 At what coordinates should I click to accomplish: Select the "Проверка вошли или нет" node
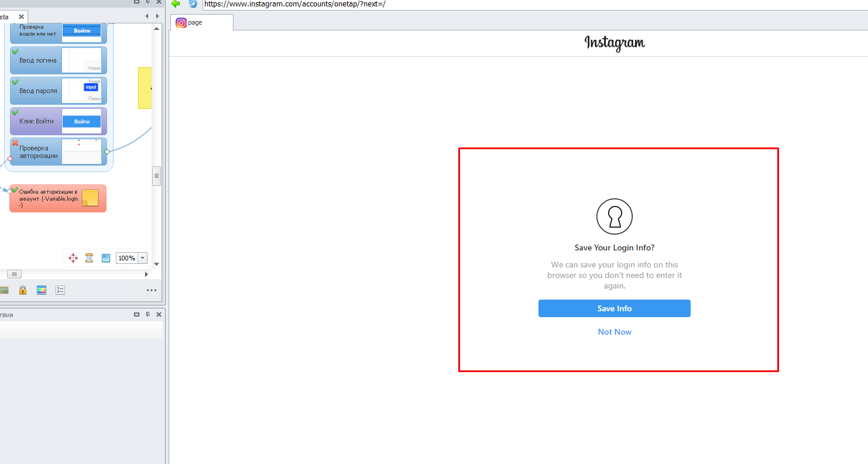click(x=59, y=33)
